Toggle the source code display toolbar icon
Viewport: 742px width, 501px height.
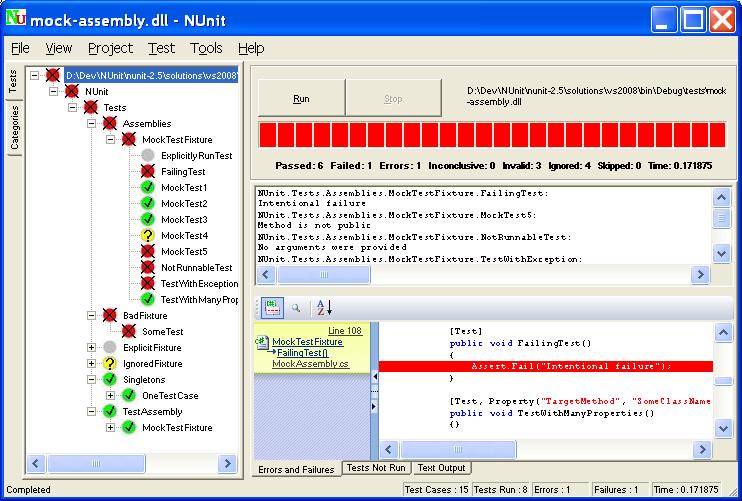272,308
